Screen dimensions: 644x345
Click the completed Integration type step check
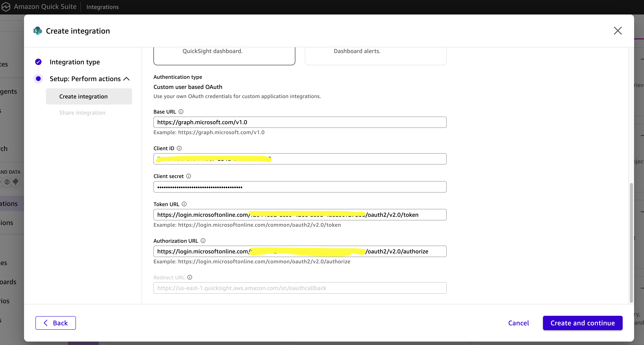click(38, 62)
